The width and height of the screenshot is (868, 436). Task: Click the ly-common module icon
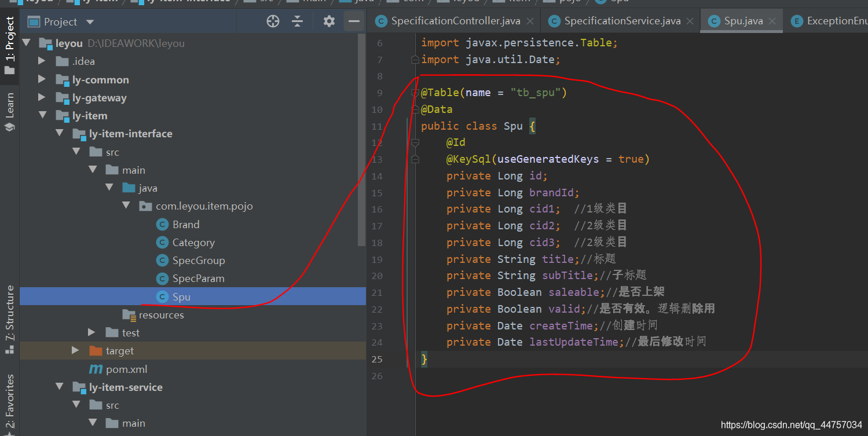63,80
